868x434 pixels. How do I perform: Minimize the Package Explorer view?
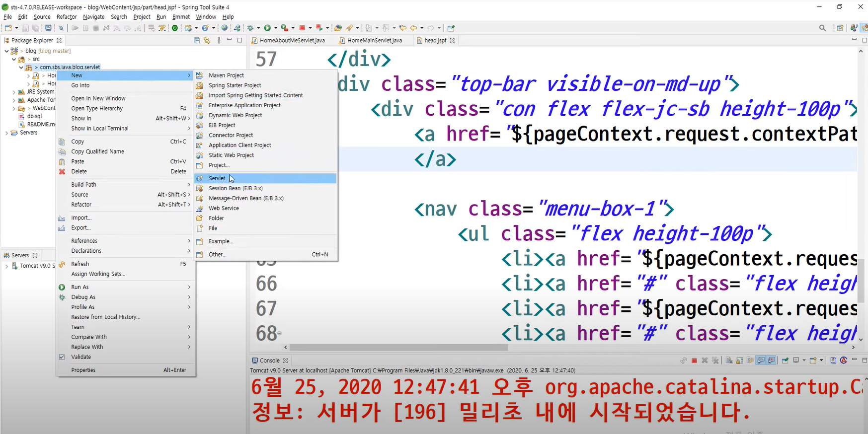(229, 40)
